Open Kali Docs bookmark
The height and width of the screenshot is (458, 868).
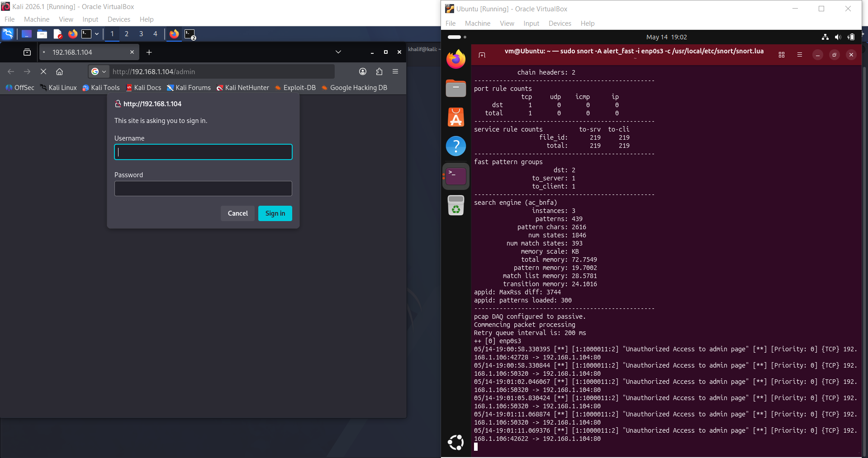(143, 88)
